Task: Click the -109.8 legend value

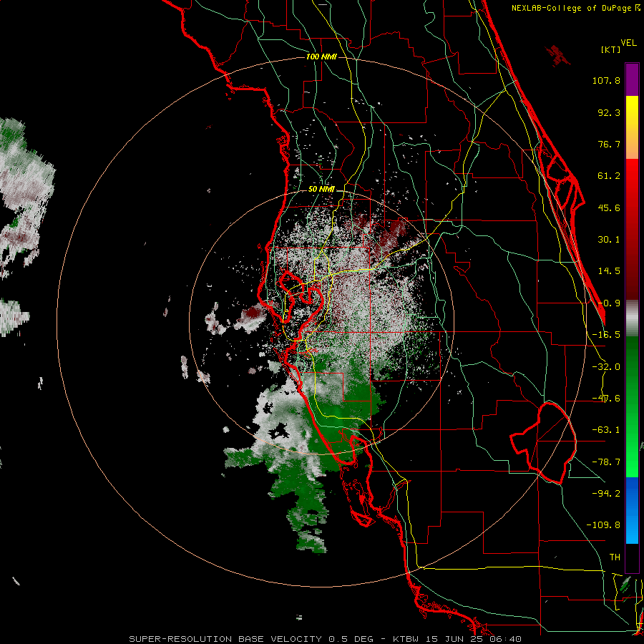Action: pos(603,525)
